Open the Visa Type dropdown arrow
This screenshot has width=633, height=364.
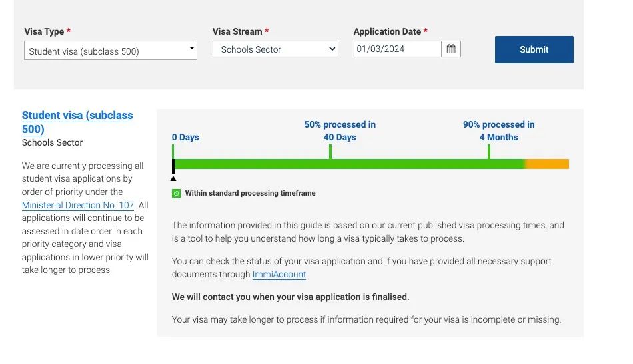[x=192, y=49]
